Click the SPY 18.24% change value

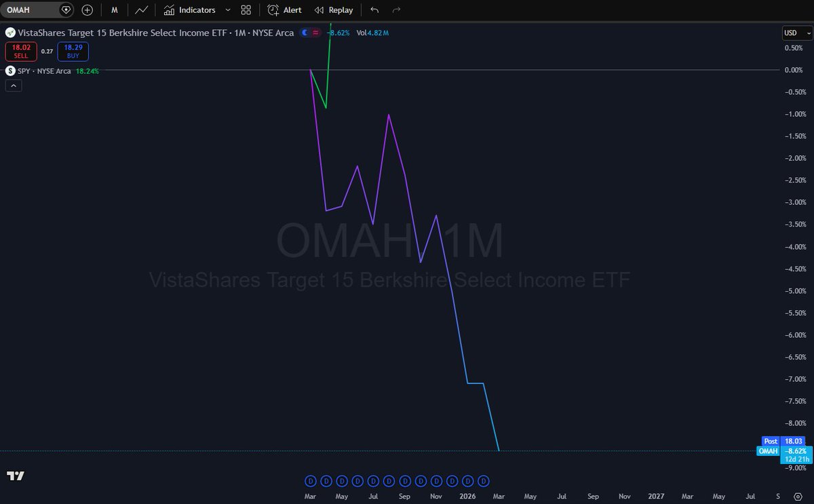point(87,71)
